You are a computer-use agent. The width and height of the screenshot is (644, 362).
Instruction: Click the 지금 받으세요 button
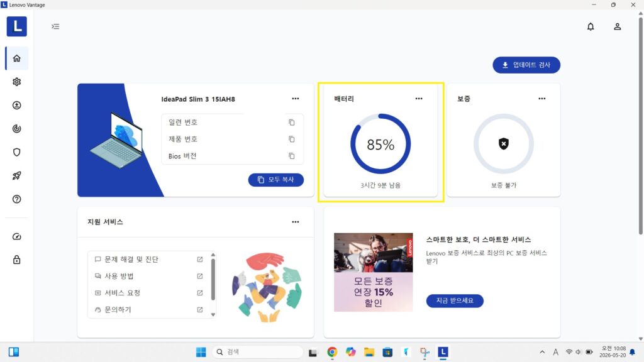click(x=455, y=301)
